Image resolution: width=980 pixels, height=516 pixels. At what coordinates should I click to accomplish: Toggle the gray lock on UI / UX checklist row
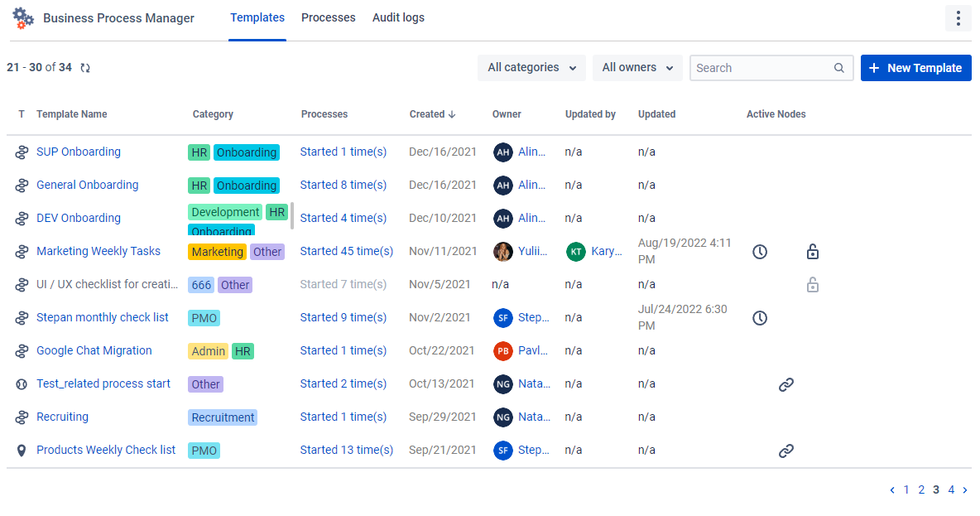(x=812, y=284)
